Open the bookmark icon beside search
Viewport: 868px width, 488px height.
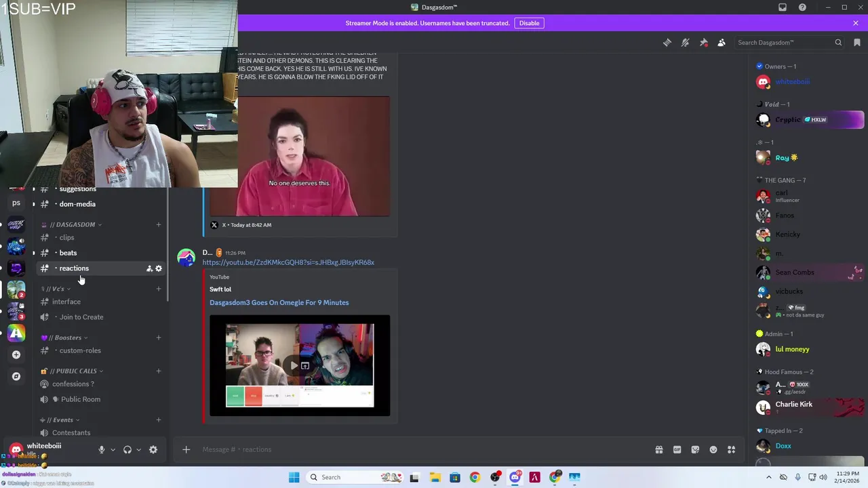pos(857,43)
